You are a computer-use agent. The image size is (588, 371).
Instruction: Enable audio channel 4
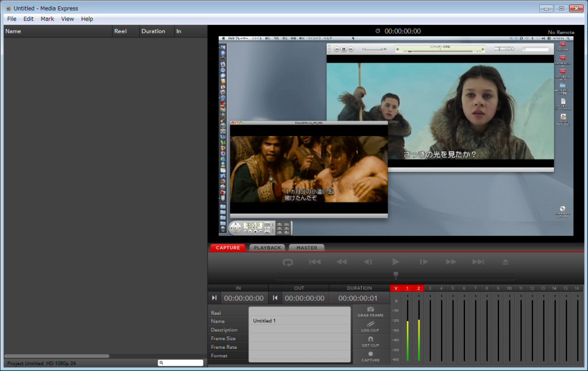point(441,288)
